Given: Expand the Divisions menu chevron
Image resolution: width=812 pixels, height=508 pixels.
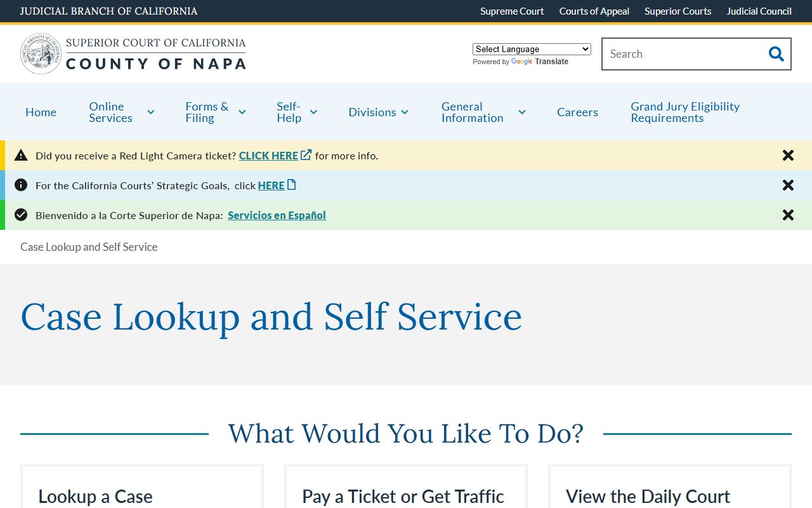Looking at the screenshot, I should 405,112.
